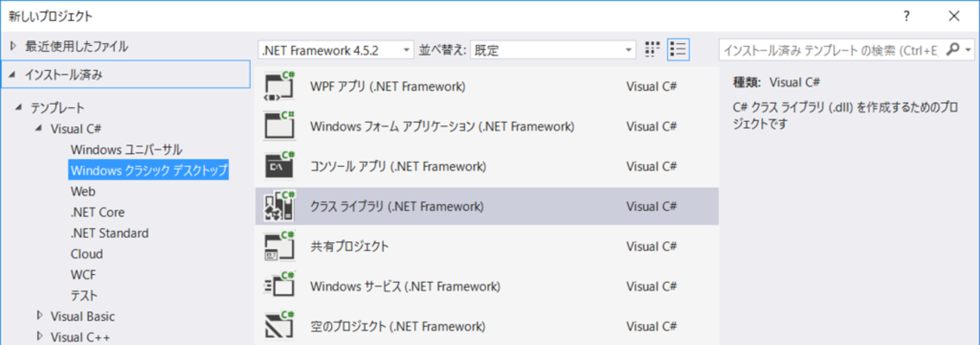Click the クラス ライブラリ template icon

coord(279,206)
